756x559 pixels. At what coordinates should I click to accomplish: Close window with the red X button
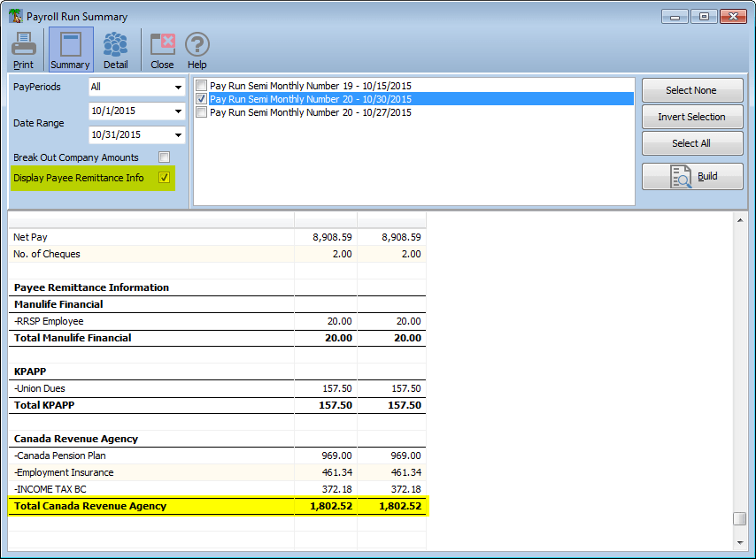coord(733,17)
